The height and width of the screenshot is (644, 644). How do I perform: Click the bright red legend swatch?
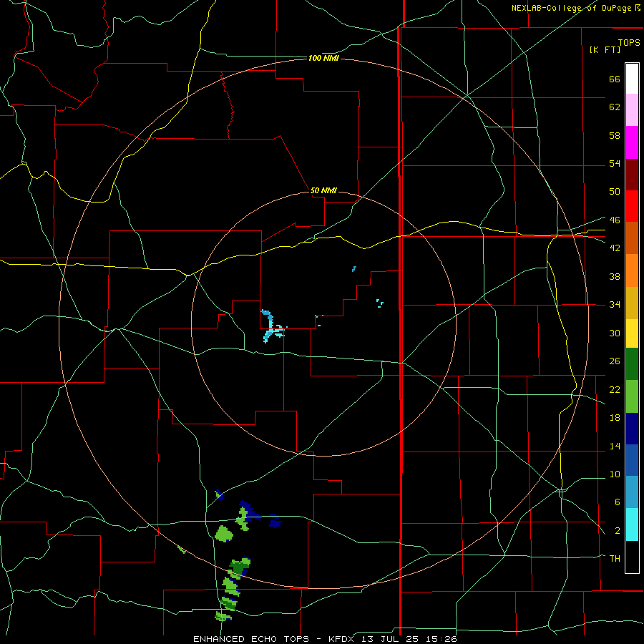point(632,206)
